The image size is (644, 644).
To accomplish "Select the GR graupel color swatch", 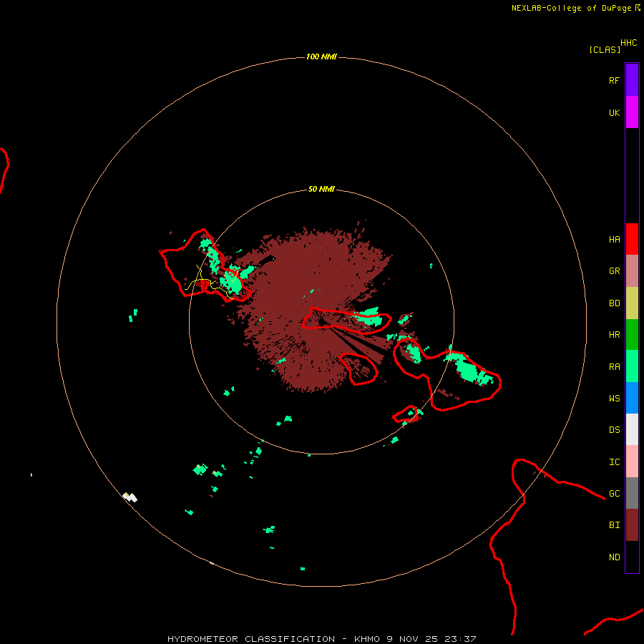I will click(632, 271).
